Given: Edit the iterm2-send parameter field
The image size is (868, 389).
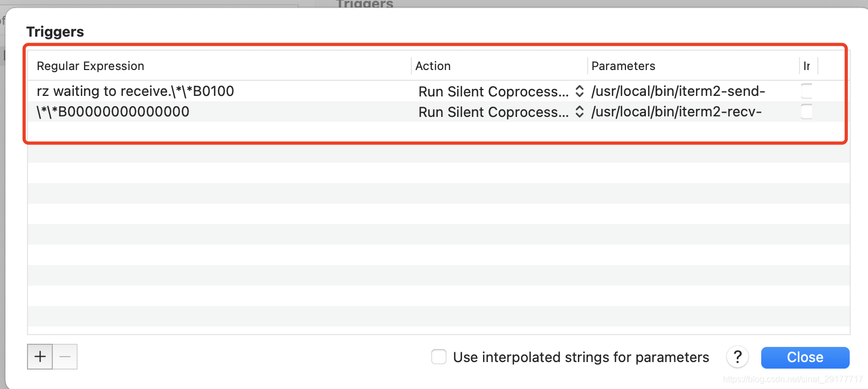Looking at the screenshot, I should click(x=678, y=92).
